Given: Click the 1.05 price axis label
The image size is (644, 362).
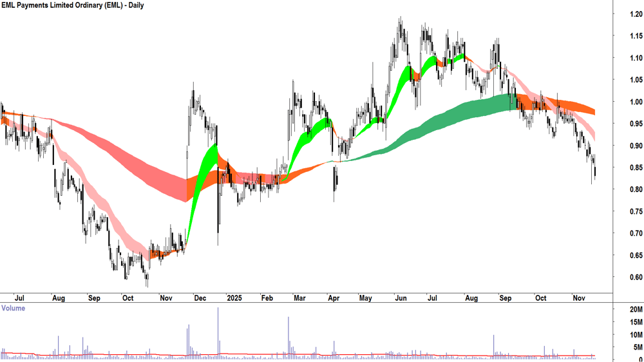Looking at the screenshot, I should click(x=636, y=80).
